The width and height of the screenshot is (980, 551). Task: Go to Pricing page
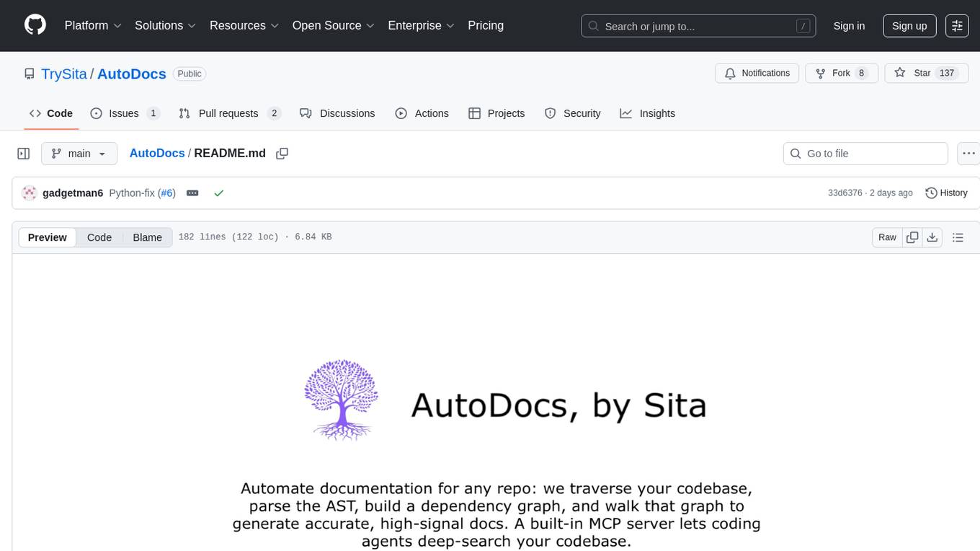[486, 25]
